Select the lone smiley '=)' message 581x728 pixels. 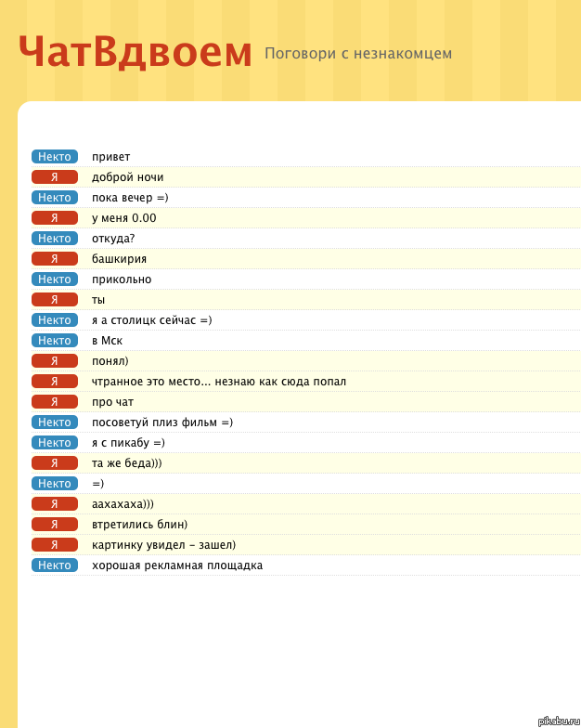coord(98,484)
